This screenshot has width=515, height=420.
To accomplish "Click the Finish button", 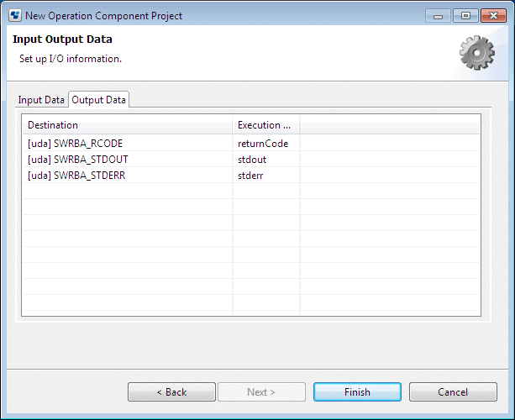I will point(357,391).
